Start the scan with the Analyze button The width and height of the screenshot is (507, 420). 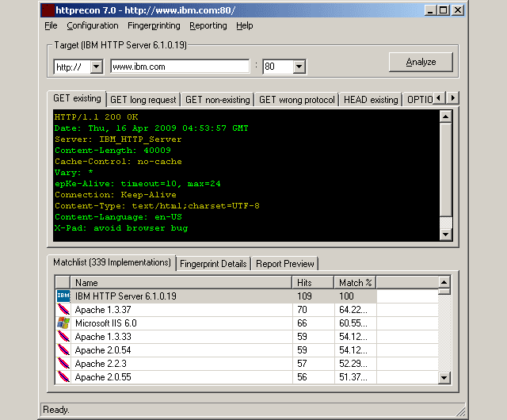click(x=421, y=62)
